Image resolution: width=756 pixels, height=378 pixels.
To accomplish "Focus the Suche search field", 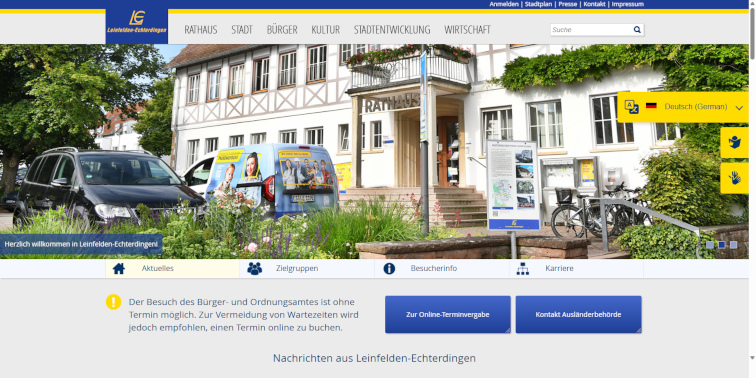I will (591, 30).
